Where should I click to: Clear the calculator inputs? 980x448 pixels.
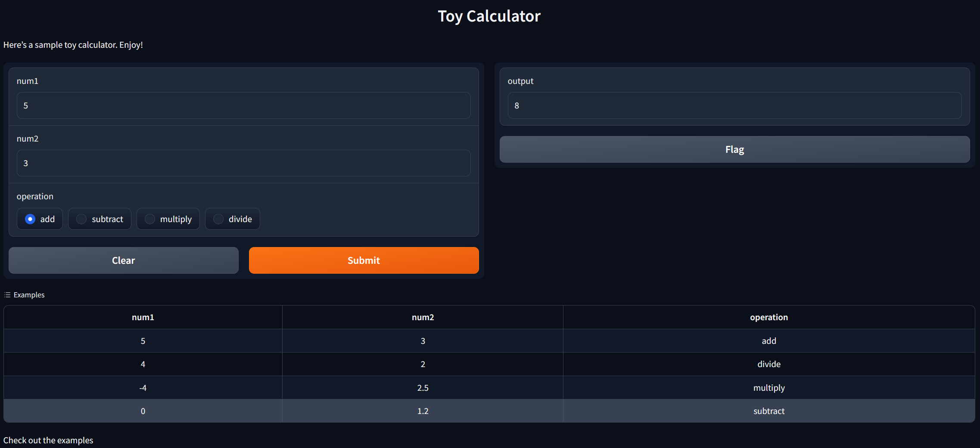coord(124,260)
